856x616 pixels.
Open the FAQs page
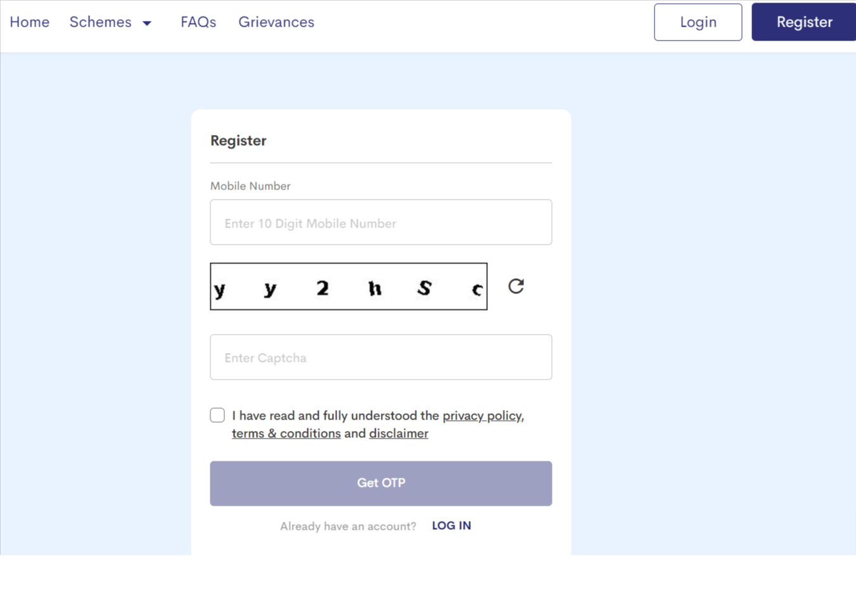(198, 22)
